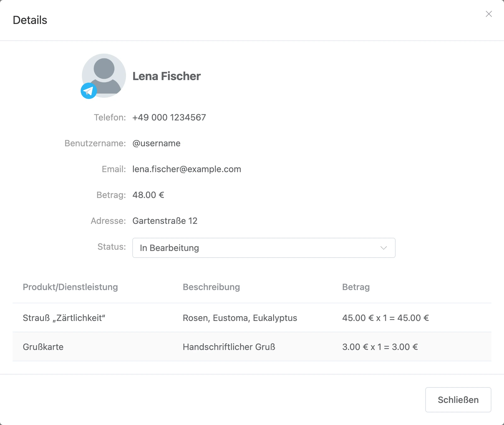Click the Details dialog title
504x425 pixels.
[30, 20]
